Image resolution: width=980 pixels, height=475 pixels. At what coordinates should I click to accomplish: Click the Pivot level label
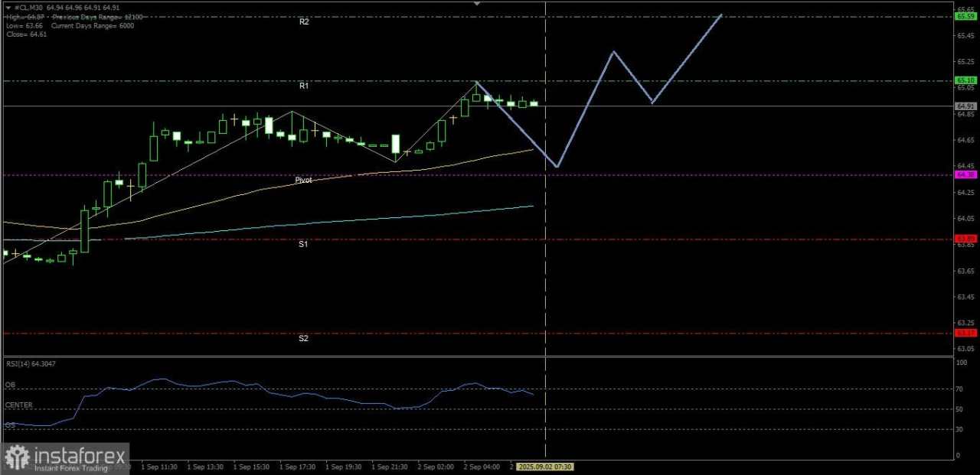click(x=303, y=181)
